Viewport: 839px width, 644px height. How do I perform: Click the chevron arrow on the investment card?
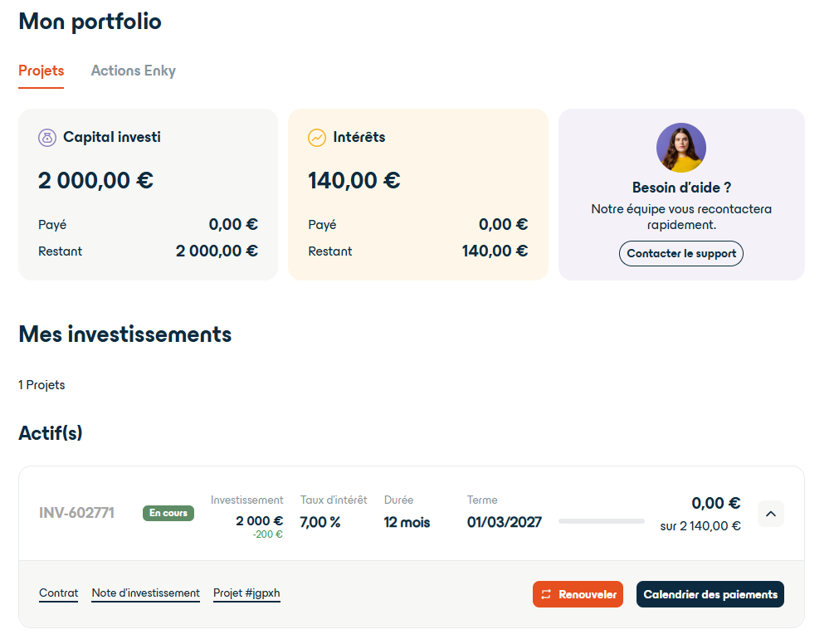(770, 514)
